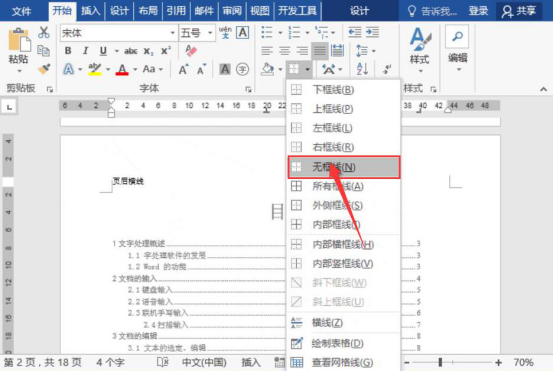The height and width of the screenshot is (372, 554).
Task: Click the 告诉我 search box
Action: pyautogui.click(x=432, y=11)
